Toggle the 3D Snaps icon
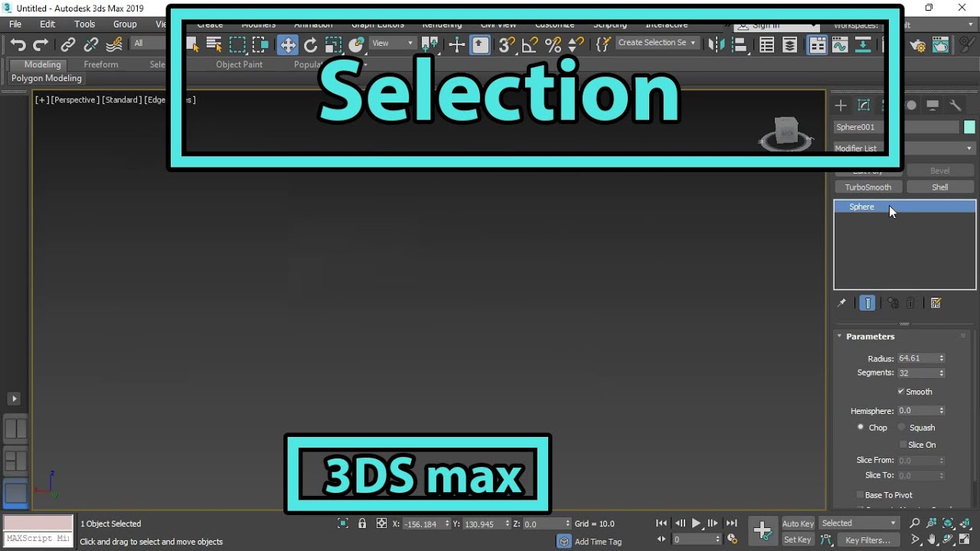Screen dimensions: 980x551 click(507, 45)
